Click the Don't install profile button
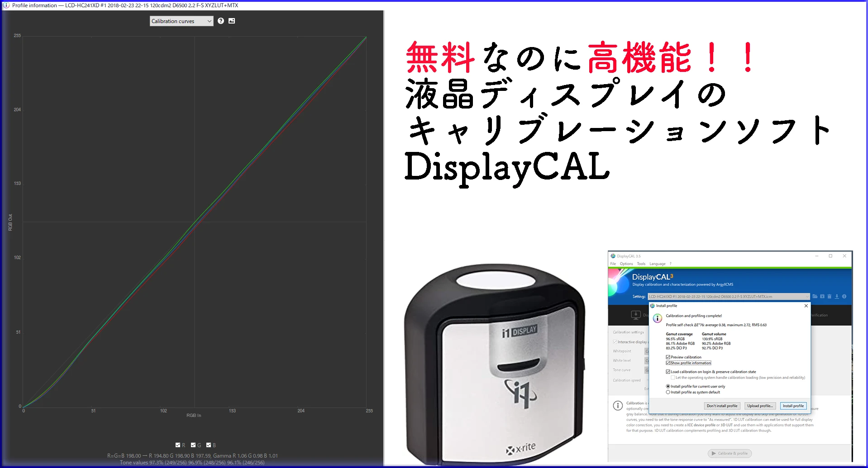 pyautogui.click(x=722, y=406)
